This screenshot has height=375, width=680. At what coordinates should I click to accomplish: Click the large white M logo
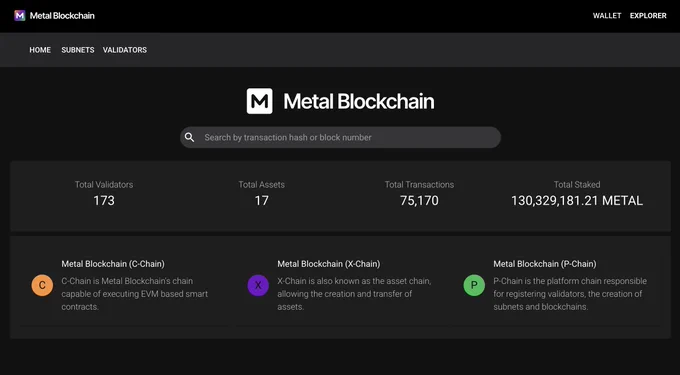coord(259,101)
